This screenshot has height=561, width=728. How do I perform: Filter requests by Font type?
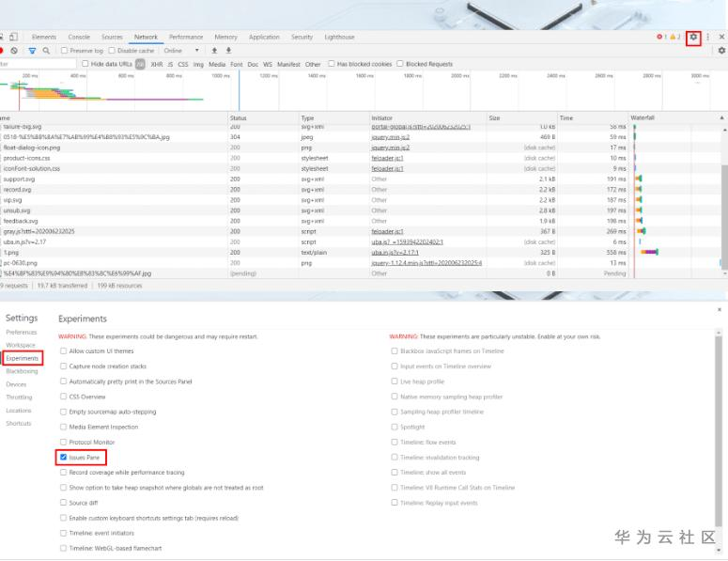(x=237, y=64)
